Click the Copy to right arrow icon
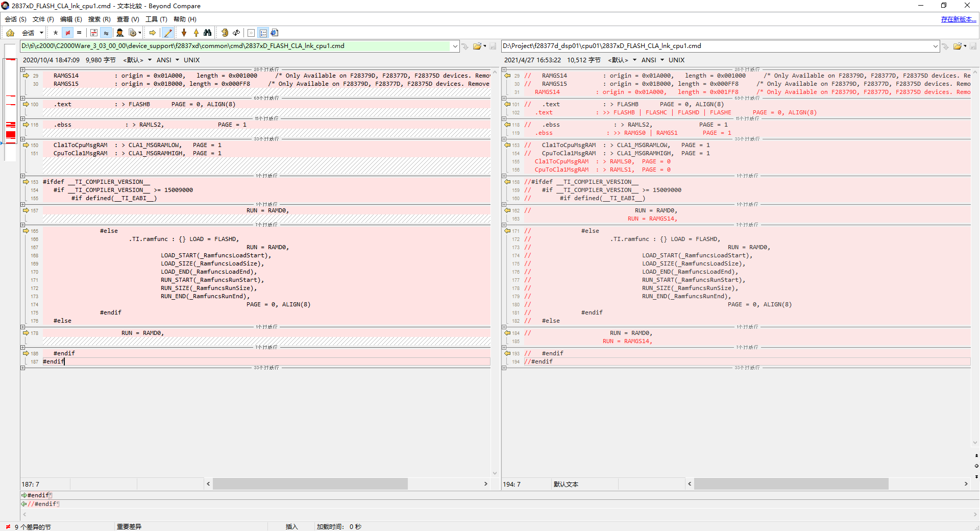The image size is (980, 531). [153, 33]
